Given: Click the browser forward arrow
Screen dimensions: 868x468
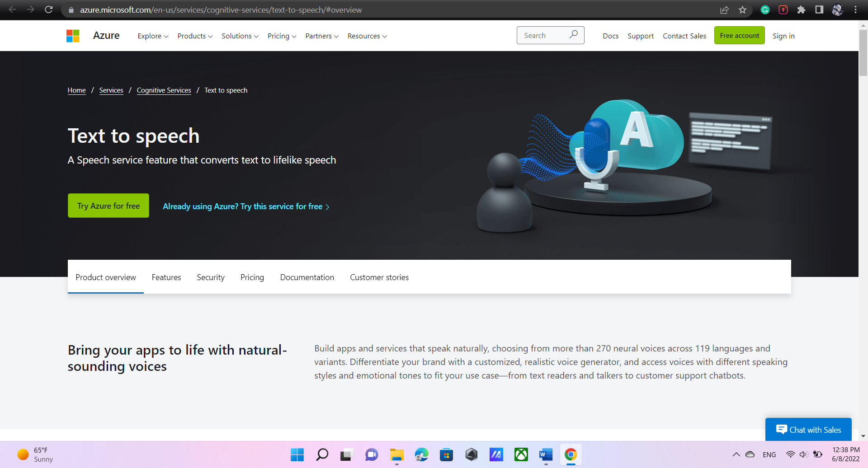Looking at the screenshot, I should (30, 9).
